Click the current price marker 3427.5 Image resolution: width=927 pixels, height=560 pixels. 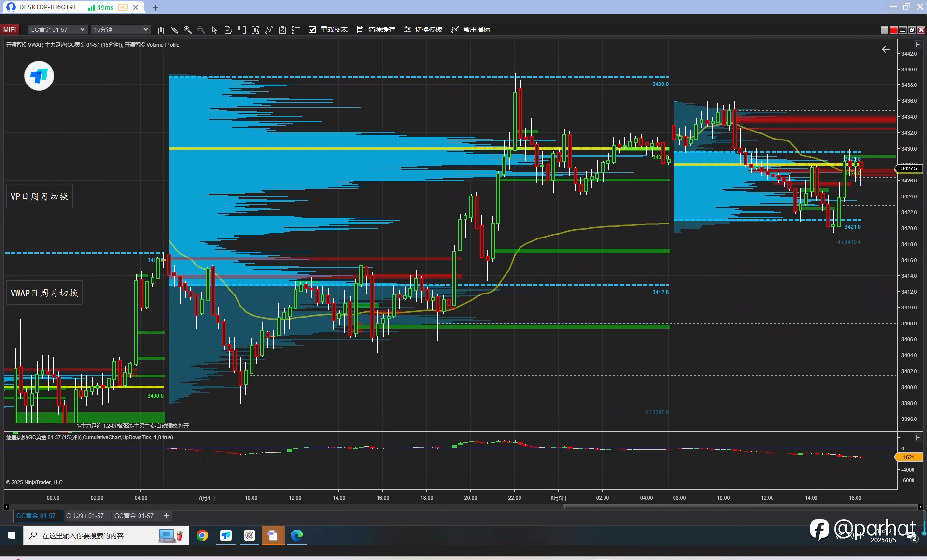[x=908, y=168]
